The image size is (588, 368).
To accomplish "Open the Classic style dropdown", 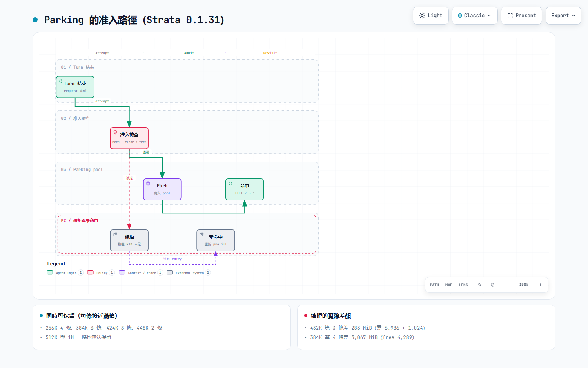I will [x=474, y=16].
